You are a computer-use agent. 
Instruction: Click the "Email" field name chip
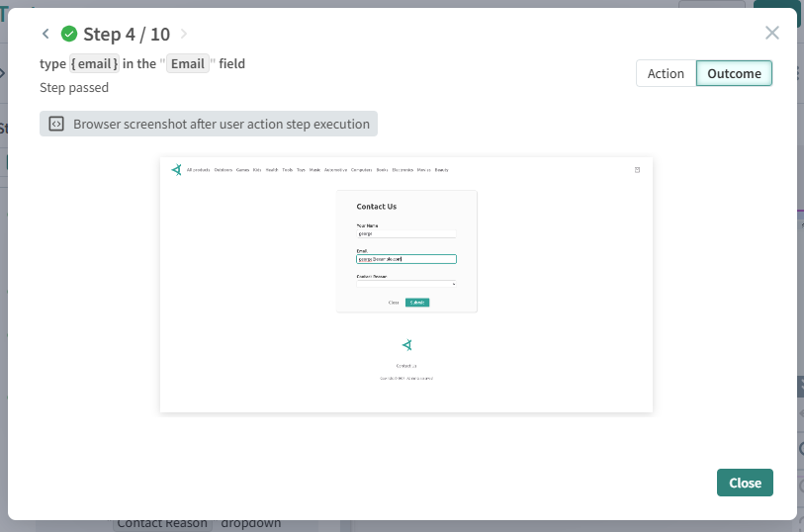[187, 64]
